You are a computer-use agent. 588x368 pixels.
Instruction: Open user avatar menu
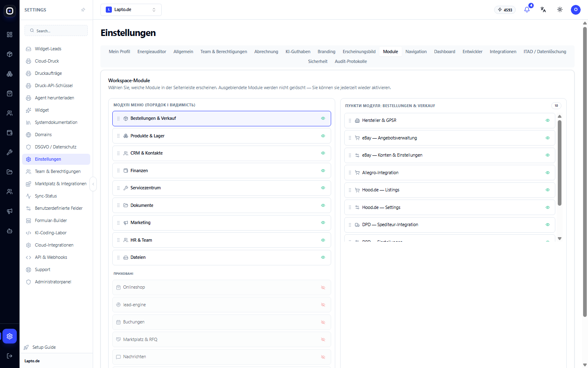pos(576,10)
